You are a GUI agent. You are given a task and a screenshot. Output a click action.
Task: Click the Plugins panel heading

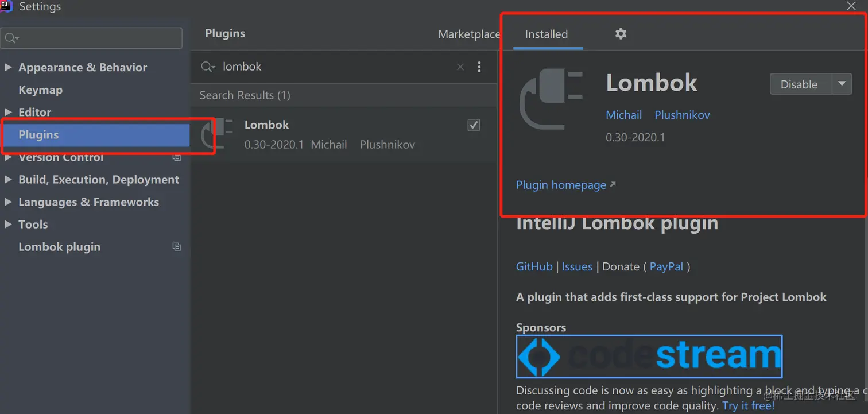(225, 33)
